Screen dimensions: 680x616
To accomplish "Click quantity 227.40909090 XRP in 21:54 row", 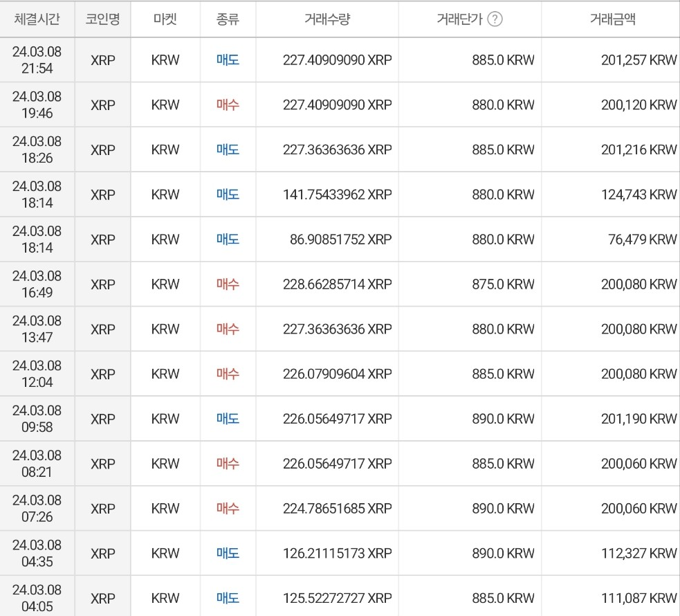I will (338, 60).
